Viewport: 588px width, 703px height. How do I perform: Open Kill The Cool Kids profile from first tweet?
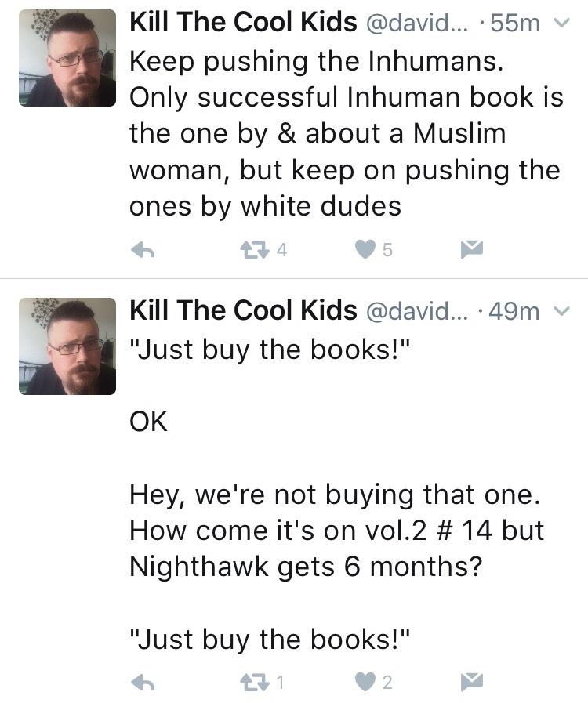(242, 23)
